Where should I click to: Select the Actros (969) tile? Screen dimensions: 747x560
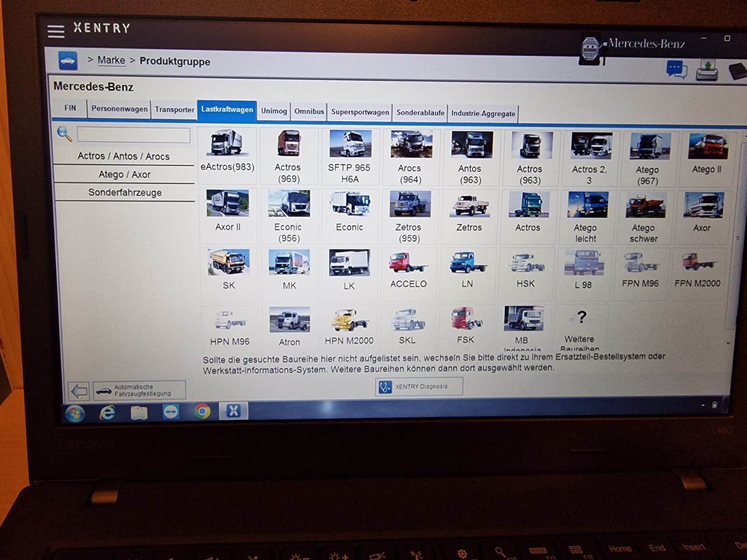[x=288, y=156]
